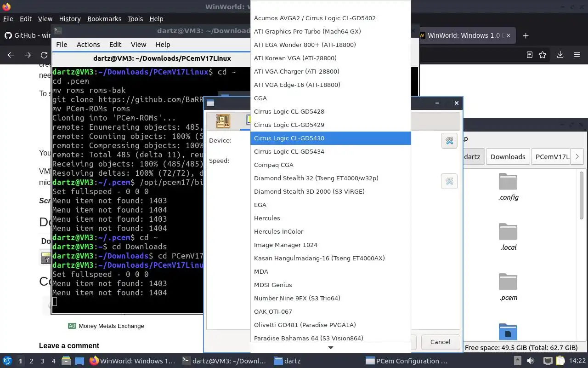The height and width of the screenshot is (368, 588).
Task: Choose highlighted Cirrus Logic CL-GD5430
Action: tap(331, 138)
